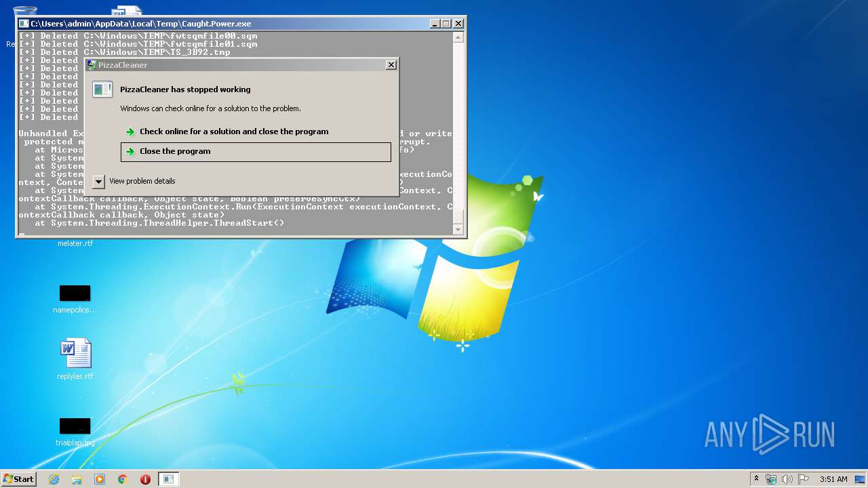
Task: Click the PizzaCleaner dialog title icon
Action: (92, 65)
